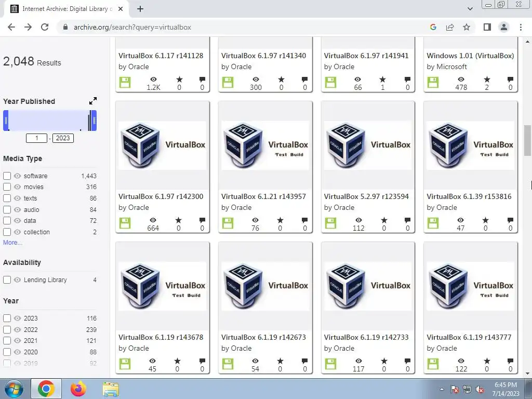
Task: Edit the start year field showing 1
Action: click(37, 138)
